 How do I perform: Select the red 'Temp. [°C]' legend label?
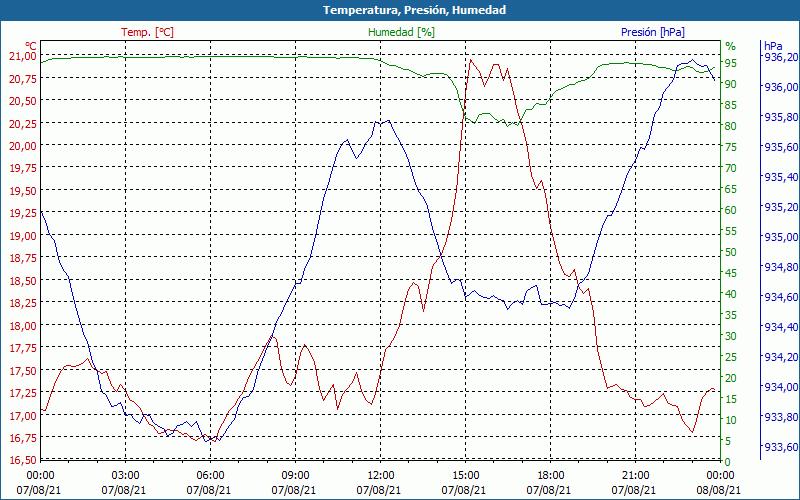tap(147, 32)
